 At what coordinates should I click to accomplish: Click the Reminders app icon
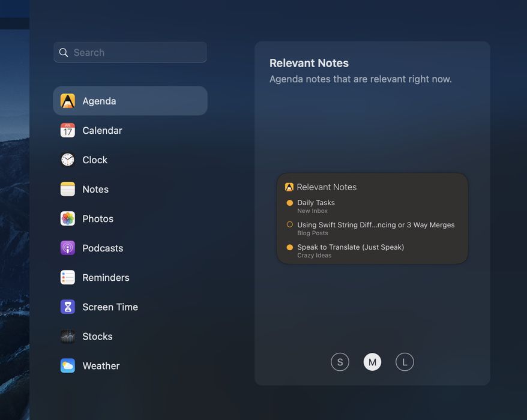pyautogui.click(x=68, y=278)
